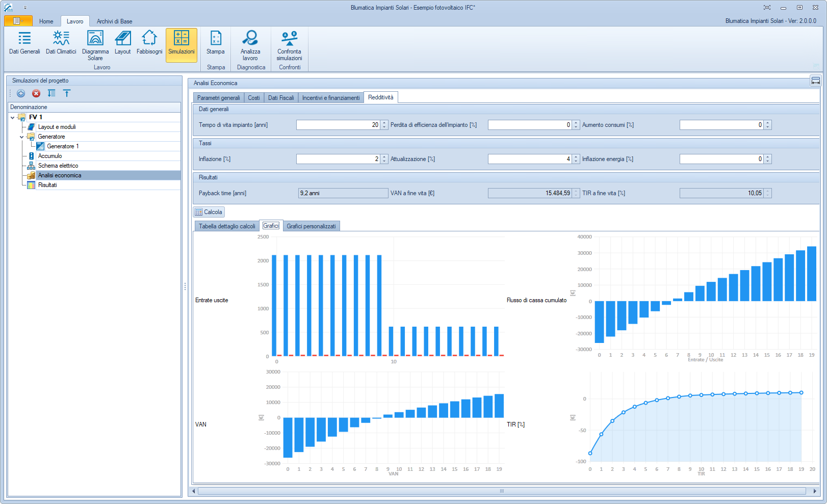Click the Stampa print icon
Screen dimensions: 827x504
pyautogui.click(x=216, y=43)
